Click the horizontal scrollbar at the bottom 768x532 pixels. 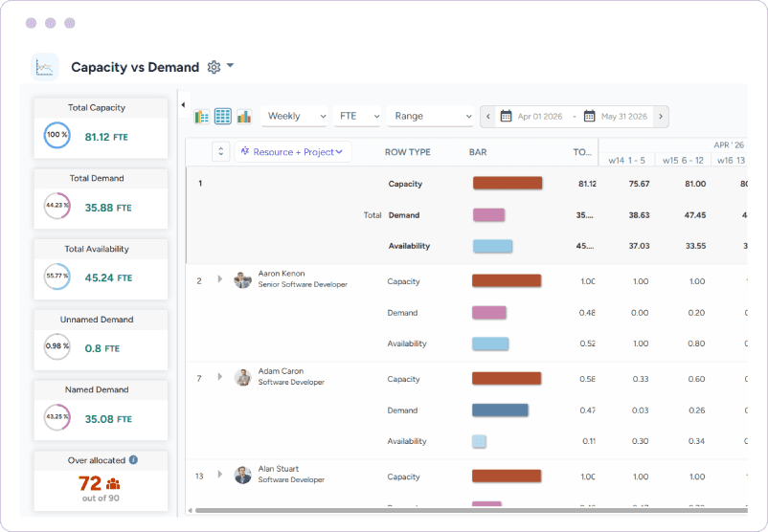click(x=471, y=510)
